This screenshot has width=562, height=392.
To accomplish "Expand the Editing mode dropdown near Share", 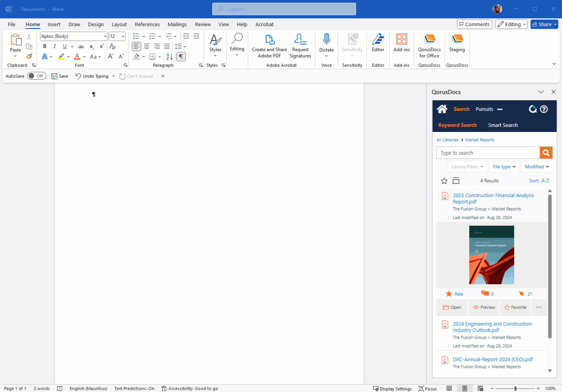I will (511, 24).
